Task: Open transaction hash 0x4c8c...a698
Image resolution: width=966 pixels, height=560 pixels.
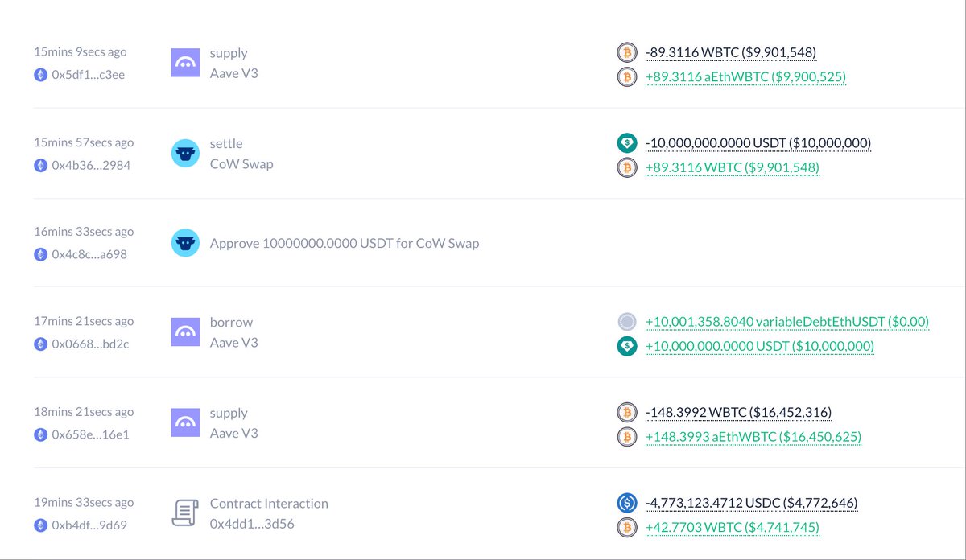Action: pyautogui.click(x=90, y=254)
